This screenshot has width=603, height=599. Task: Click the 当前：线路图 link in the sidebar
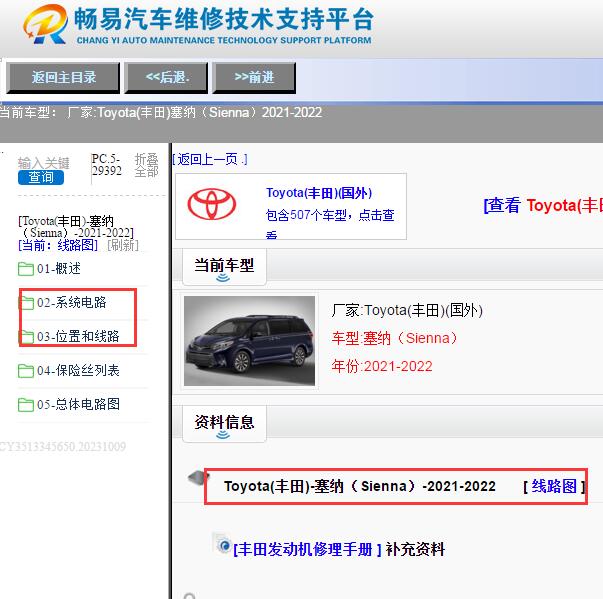(58, 245)
